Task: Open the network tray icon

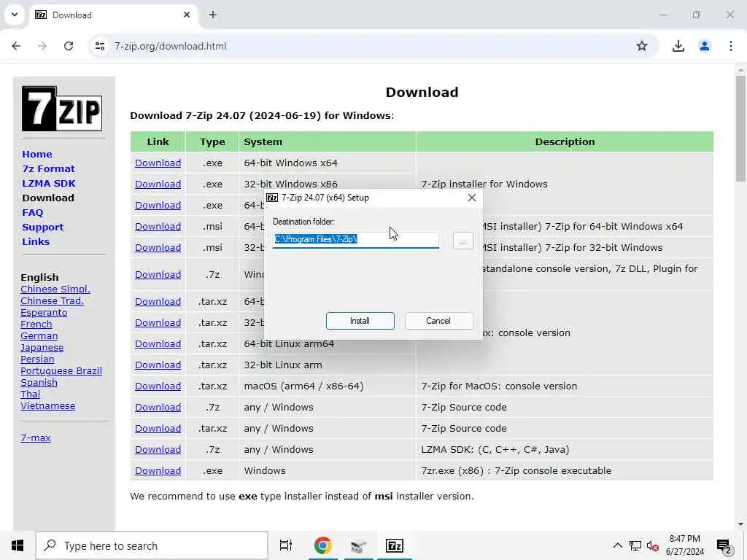Action: 635,545
